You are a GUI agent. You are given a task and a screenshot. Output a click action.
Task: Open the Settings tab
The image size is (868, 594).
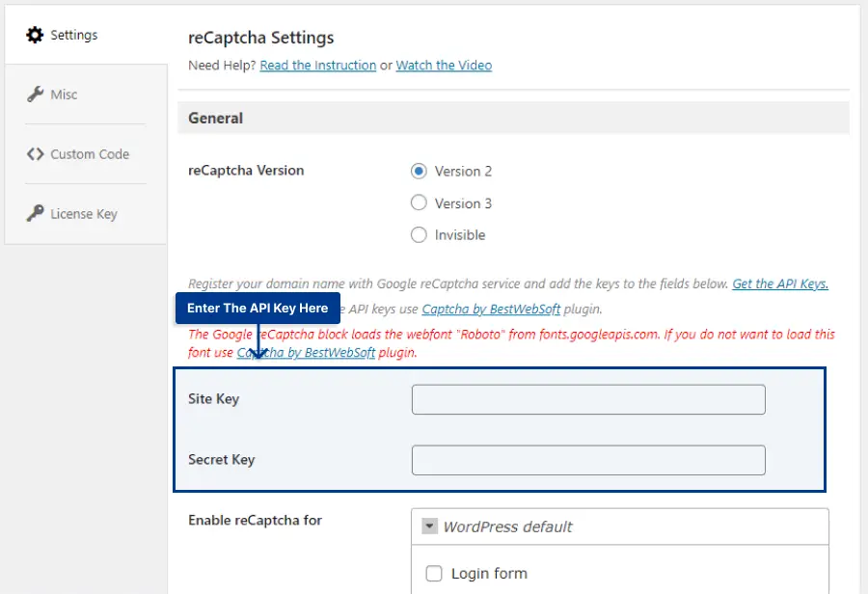point(86,35)
